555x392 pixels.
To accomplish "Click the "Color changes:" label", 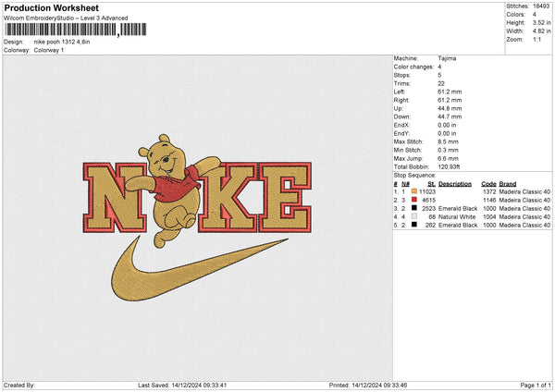I will [x=413, y=67].
